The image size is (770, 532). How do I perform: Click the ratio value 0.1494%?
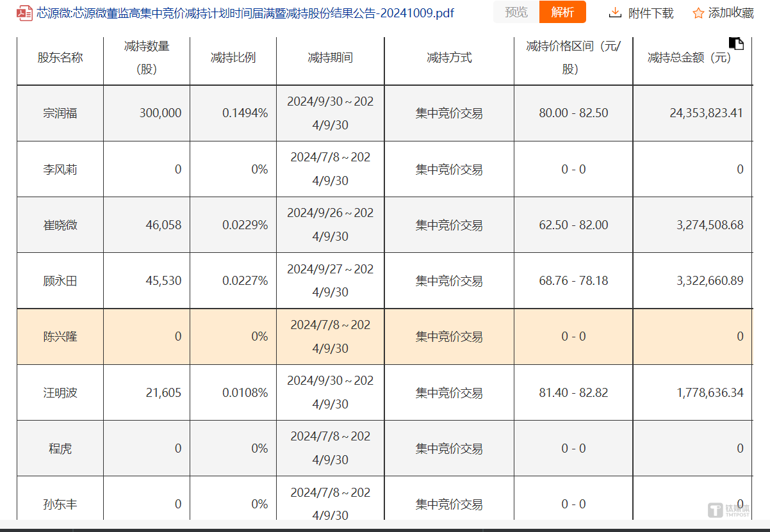point(245,113)
